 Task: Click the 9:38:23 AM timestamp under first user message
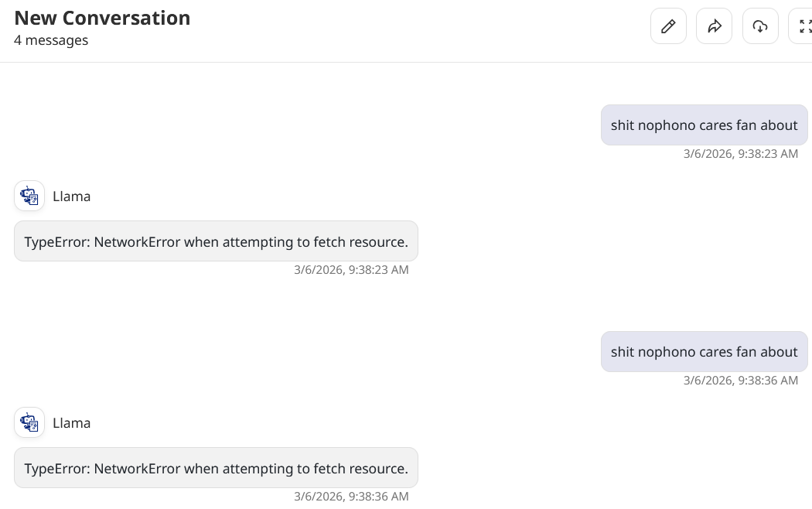coord(740,154)
